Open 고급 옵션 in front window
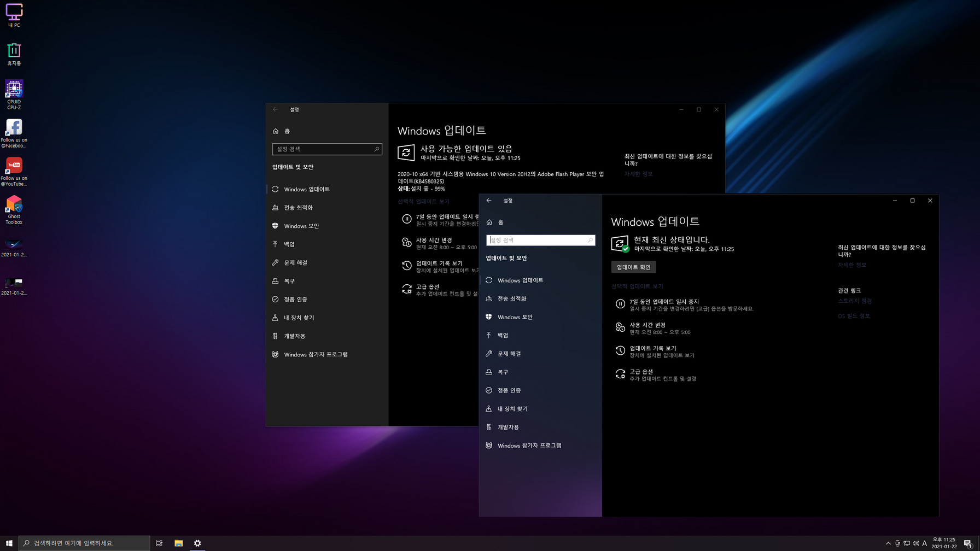Screen dimensions: 980x551 click(656, 375)
